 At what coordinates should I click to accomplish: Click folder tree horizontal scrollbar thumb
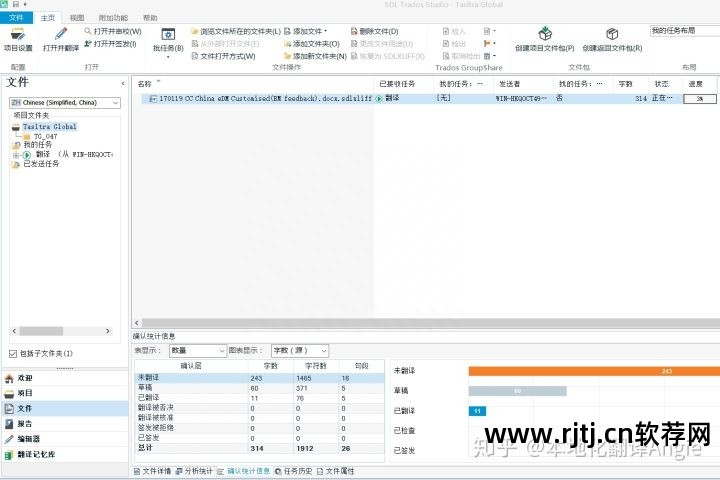click(41, 331)
